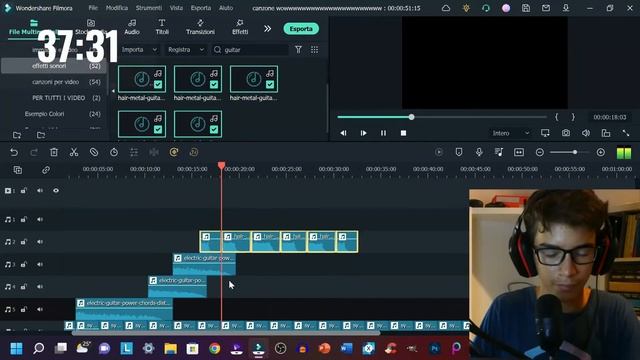The width and height of the screenshot is (640, 360).
Task: Open audio adjust sliders icon
Action: (134, 152)
